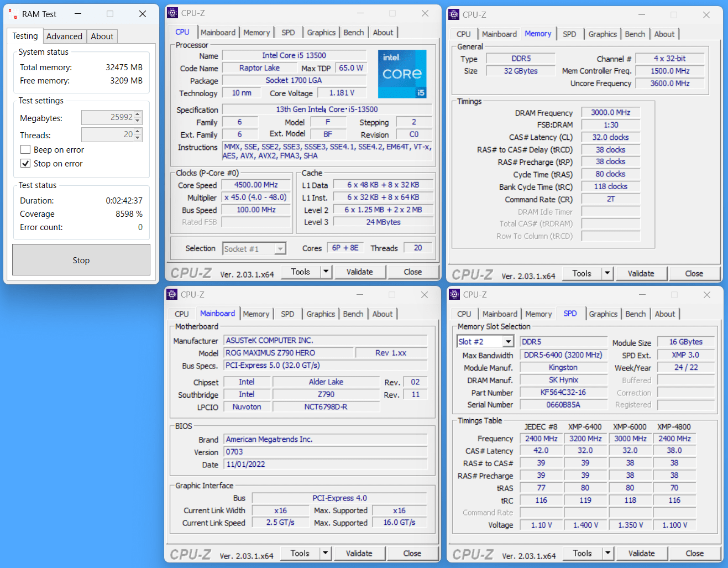The image size is (728, 568).
Task: Click the Intel Core i5 13500 name field
Action: click(x=294, y=55)
